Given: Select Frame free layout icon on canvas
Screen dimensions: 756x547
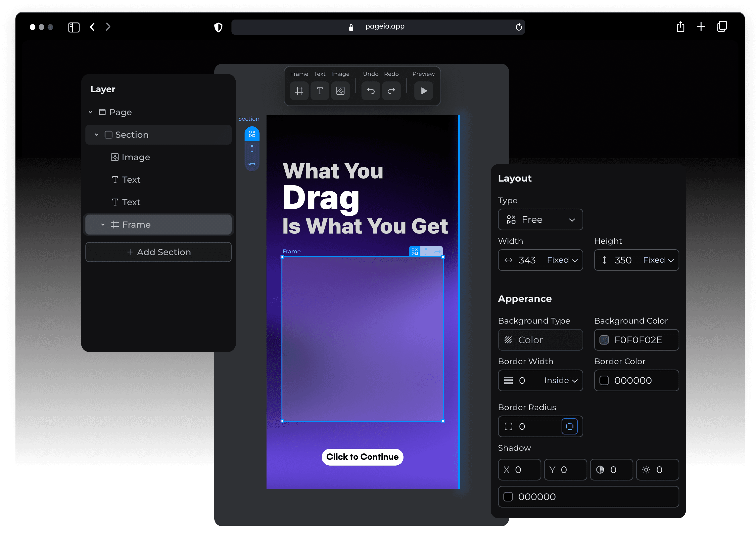Looking at the screenshot, I should click(x=414, y=251).
